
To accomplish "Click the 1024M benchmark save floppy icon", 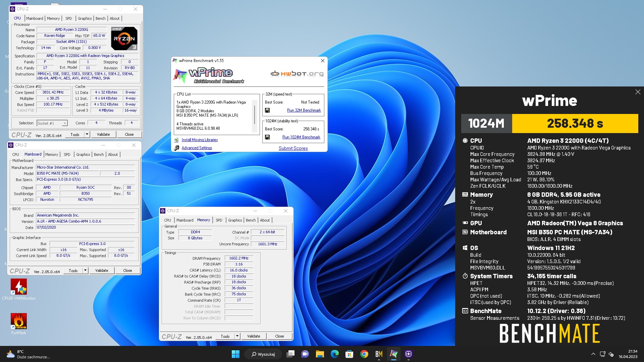I will [267, 137].
